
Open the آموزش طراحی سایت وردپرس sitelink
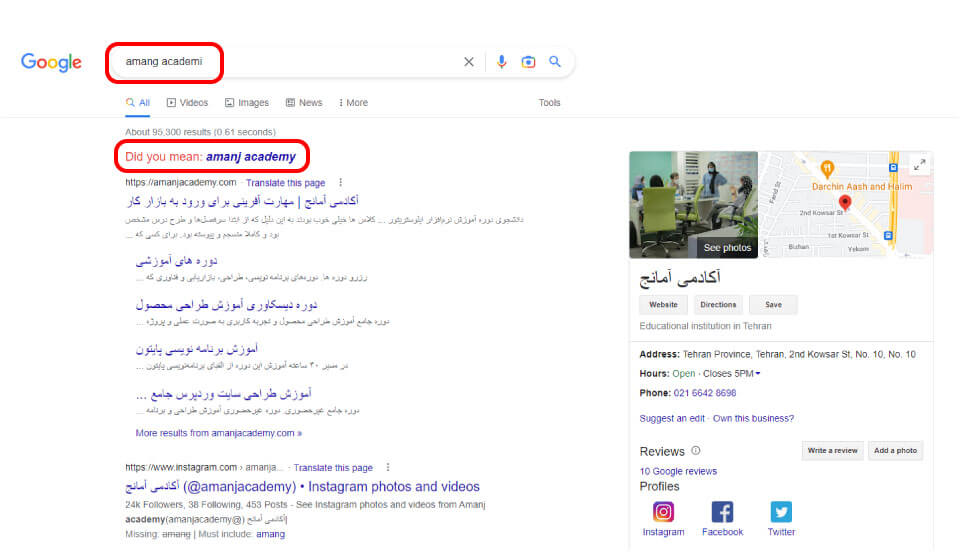223,393
